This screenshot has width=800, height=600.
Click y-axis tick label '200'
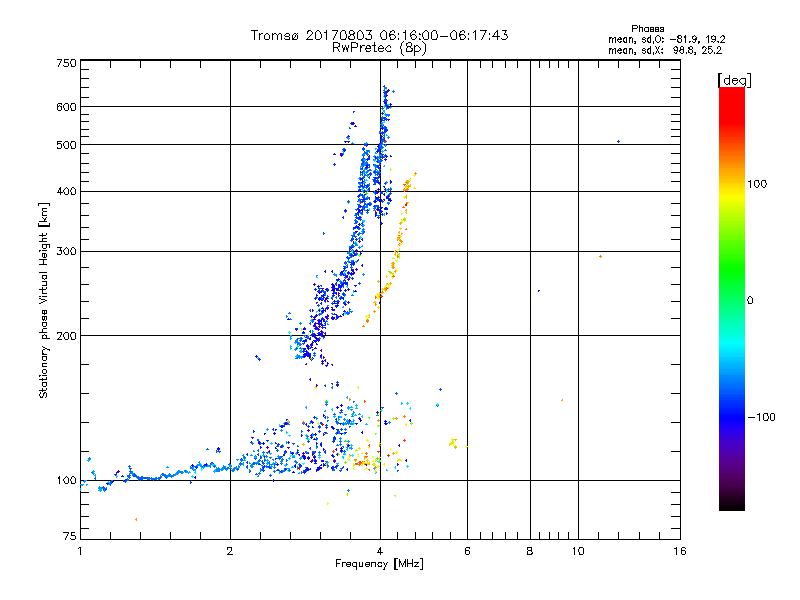click(66, 336)
